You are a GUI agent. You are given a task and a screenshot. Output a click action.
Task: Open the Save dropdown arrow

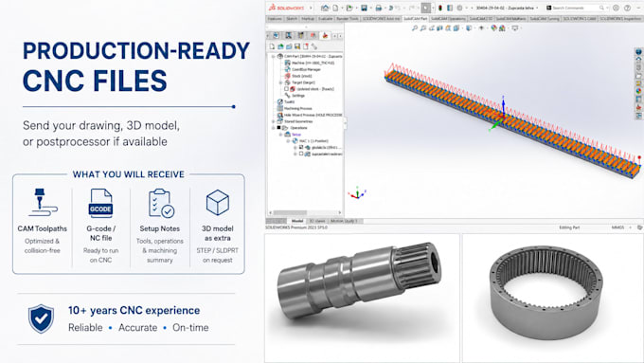coord(371,8)
